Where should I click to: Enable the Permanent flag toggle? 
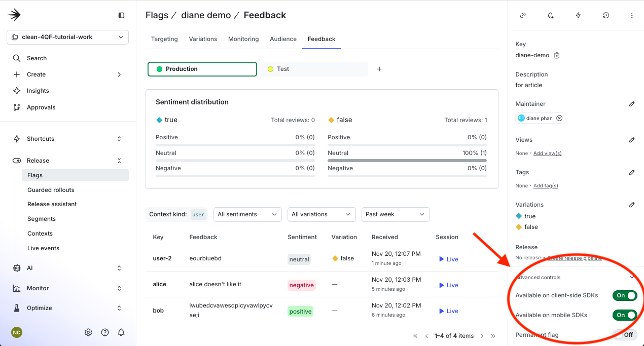[627, 334]
